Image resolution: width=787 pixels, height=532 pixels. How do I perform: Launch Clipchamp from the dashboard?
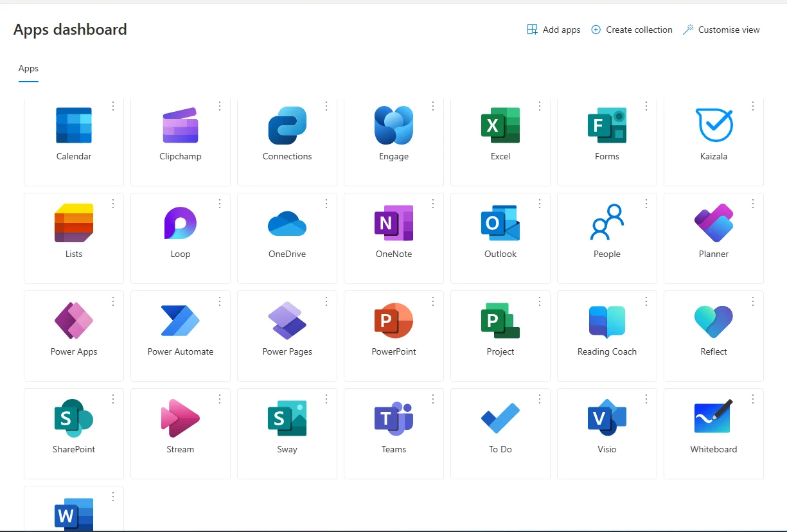click(181, 125)
